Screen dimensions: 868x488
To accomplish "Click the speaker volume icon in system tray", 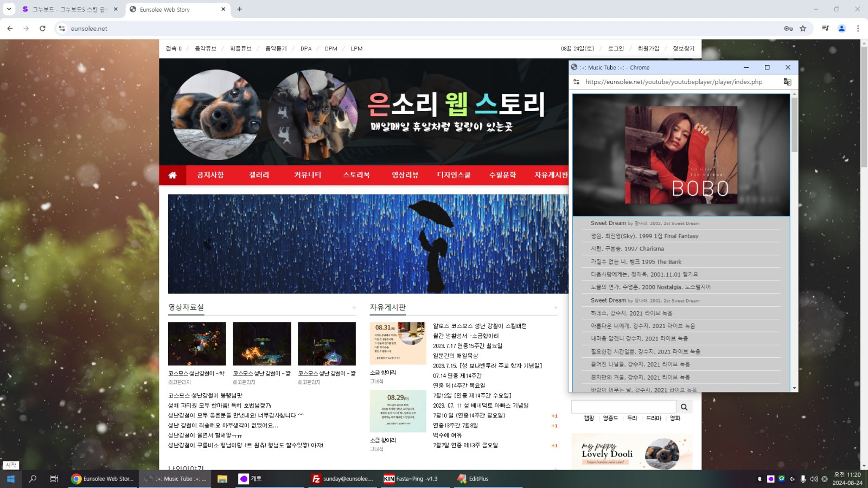I will (x=814, y=479).
